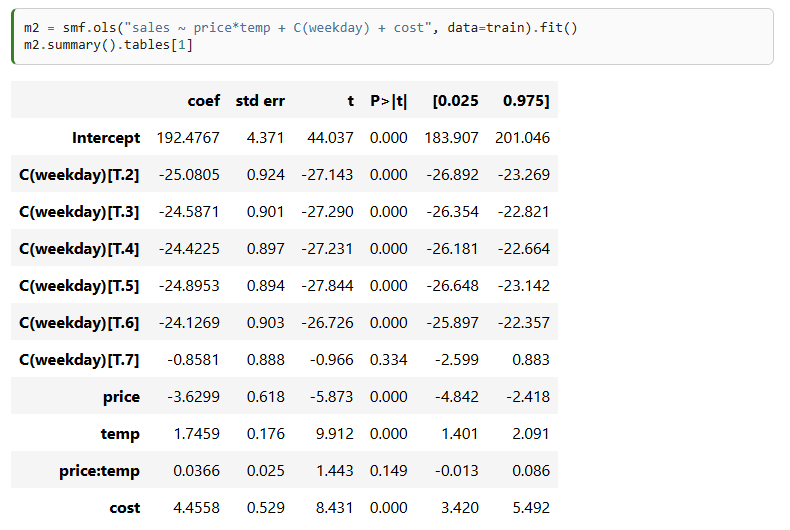
Task: Click t statistic value 44.037
Action: click(x=331, y=138)
